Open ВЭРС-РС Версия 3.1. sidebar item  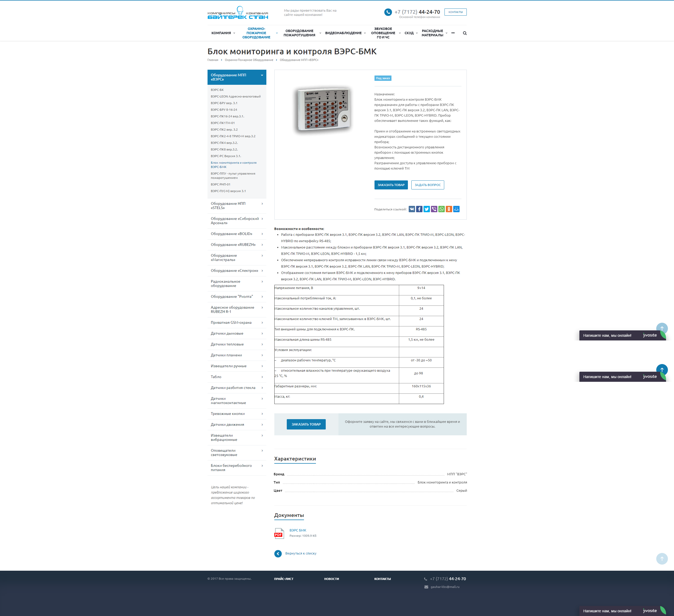pos(226,156)
